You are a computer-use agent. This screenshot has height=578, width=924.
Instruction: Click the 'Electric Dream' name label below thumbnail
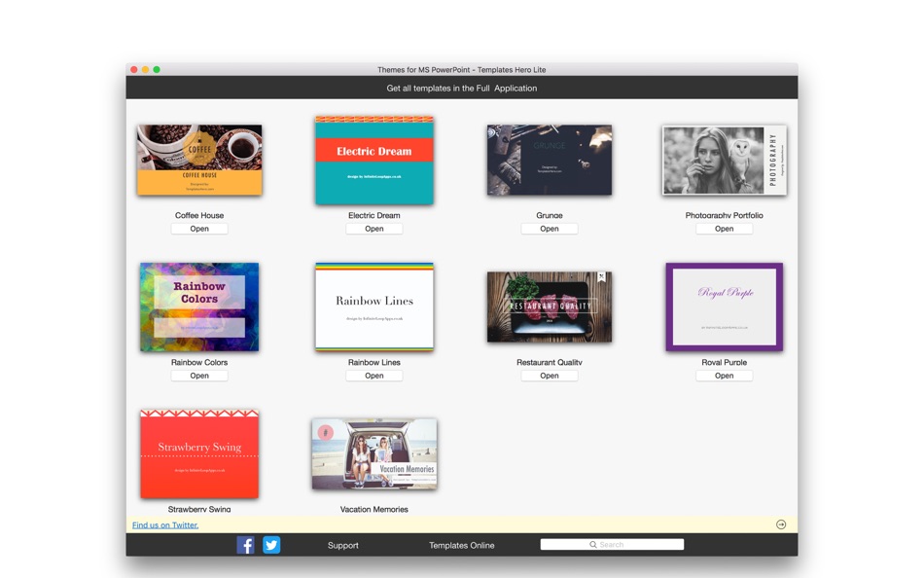pos(374,215)
